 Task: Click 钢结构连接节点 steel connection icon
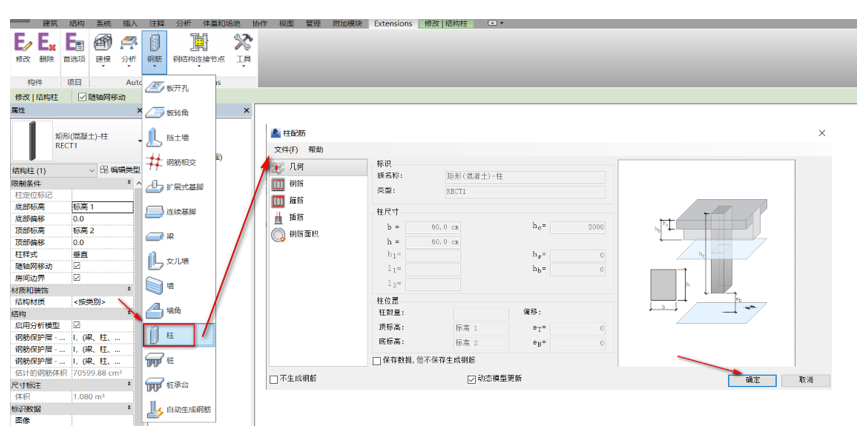tap(199, 47)
